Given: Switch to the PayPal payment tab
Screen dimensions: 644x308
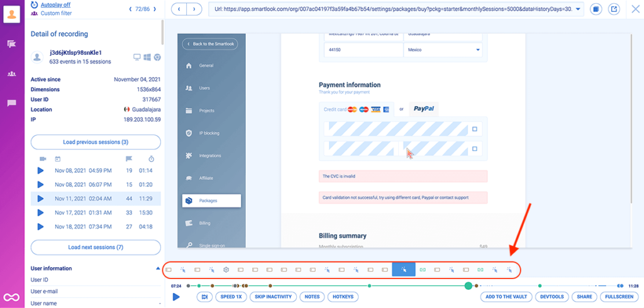Looking at the screenshot, I should click(424, 109).
